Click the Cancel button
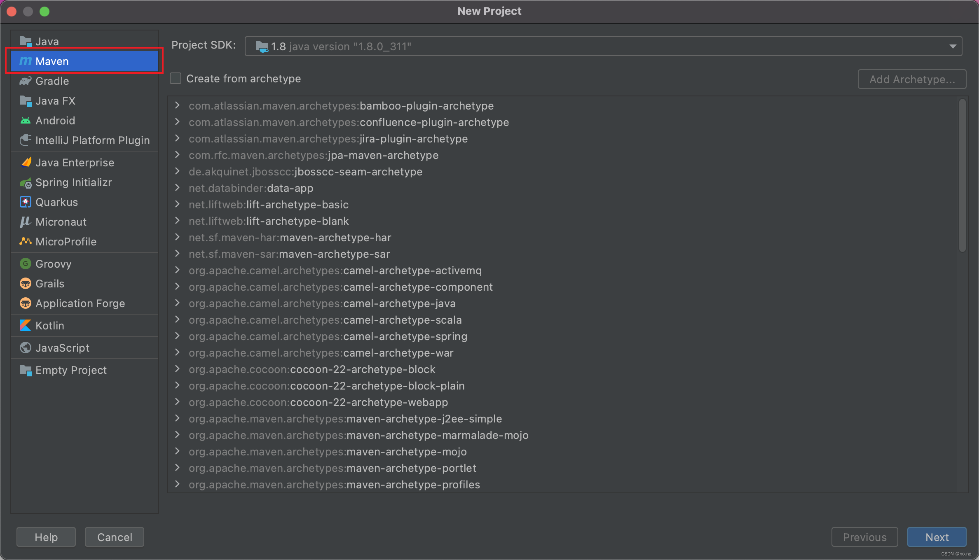 pos(115,537)
